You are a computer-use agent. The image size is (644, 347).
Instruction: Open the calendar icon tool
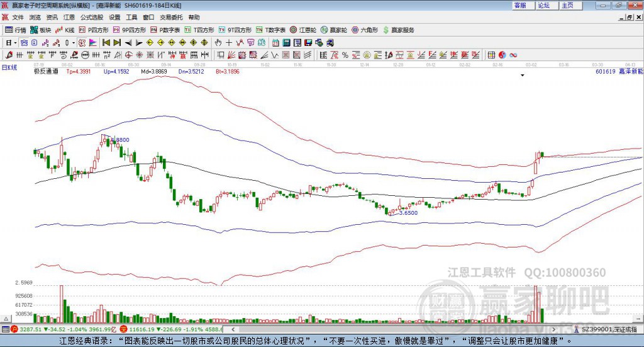pyautogui.click(x=275, y=43)
